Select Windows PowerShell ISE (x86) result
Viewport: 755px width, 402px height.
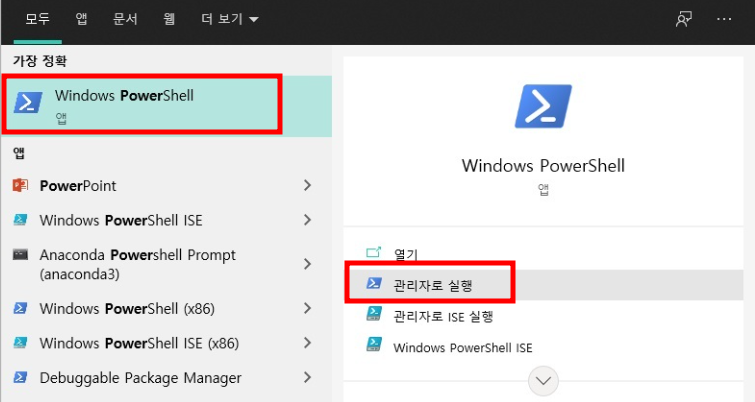pos(167,343)
